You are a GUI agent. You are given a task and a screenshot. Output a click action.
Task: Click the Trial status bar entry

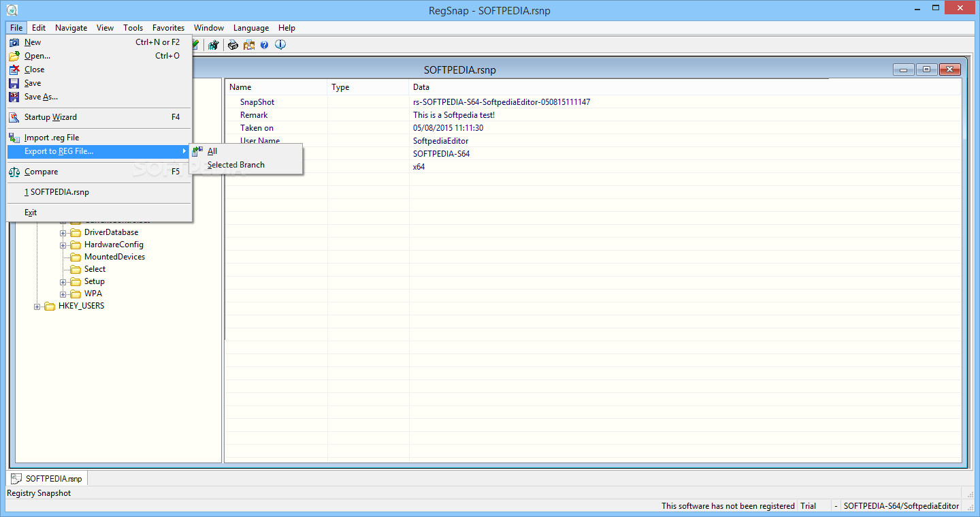(x=808, y=506)
